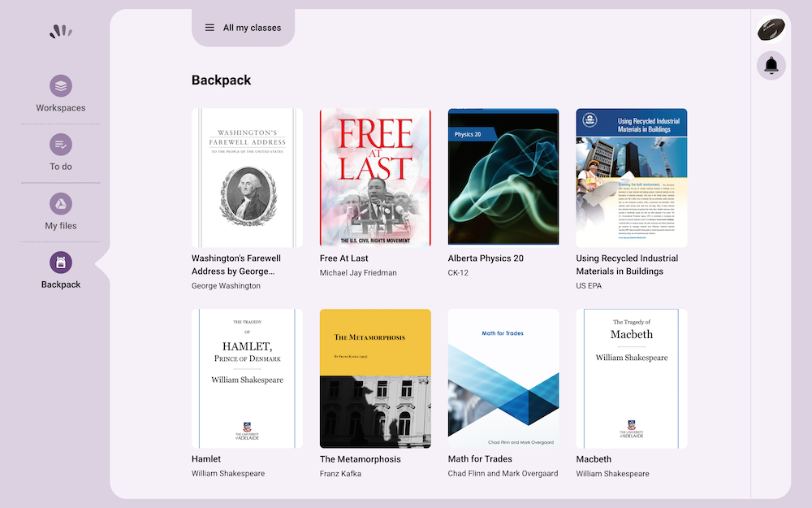Screen dimensions: 812x508
Task: Click the To do label in sidebar
Action: pos(61,167)
